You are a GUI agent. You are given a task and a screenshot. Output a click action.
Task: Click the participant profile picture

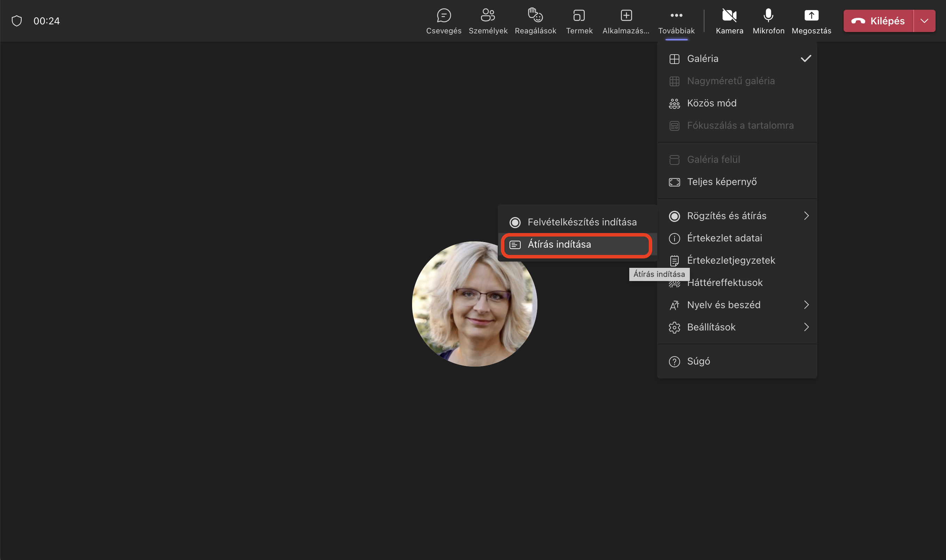point(474,304)
